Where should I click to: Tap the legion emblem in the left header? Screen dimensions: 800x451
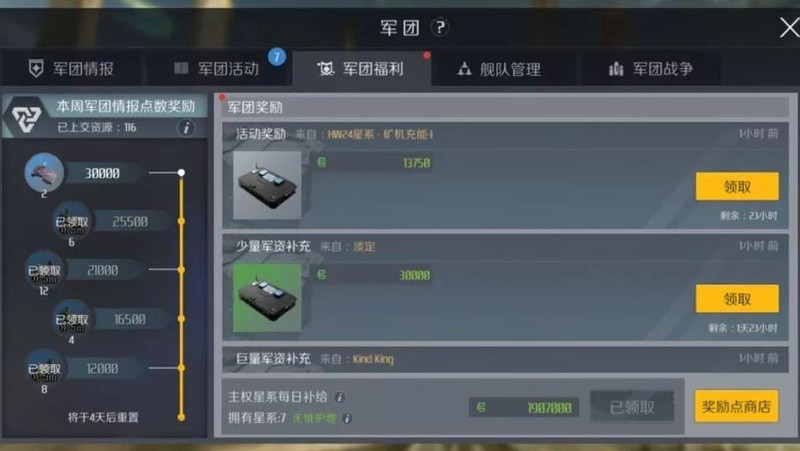[27, 118]
